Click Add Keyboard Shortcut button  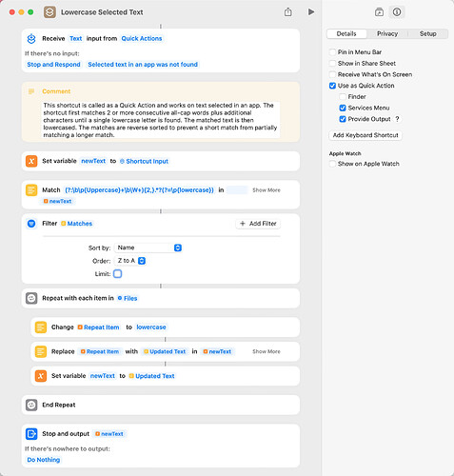(x=365, y=135)
